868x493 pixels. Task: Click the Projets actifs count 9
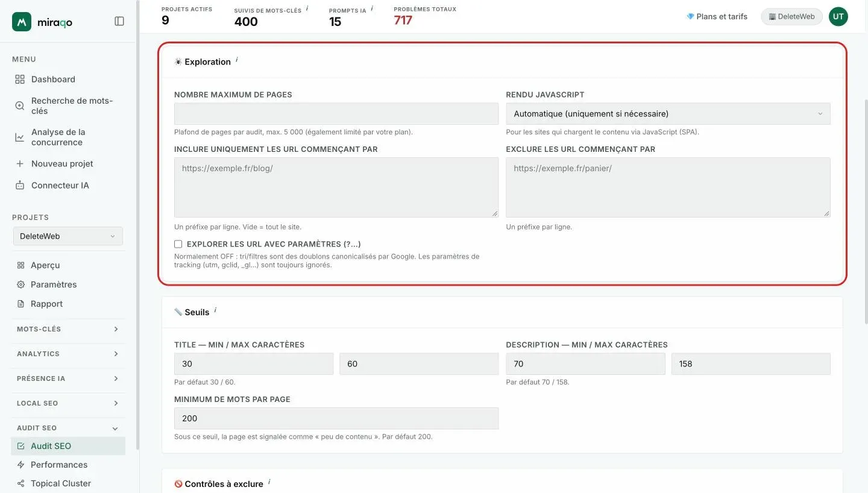coord(165,20)
